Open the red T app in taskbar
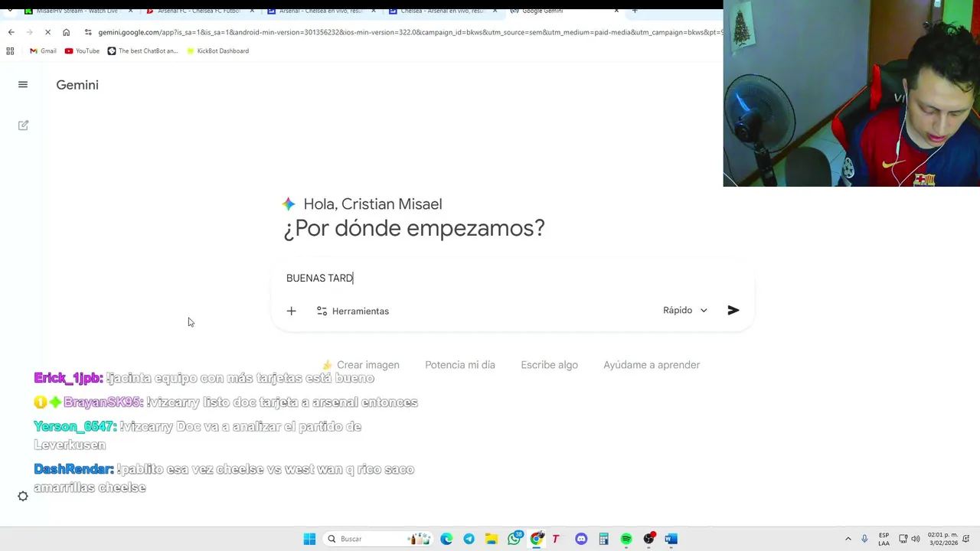 [x=556, y=539]
